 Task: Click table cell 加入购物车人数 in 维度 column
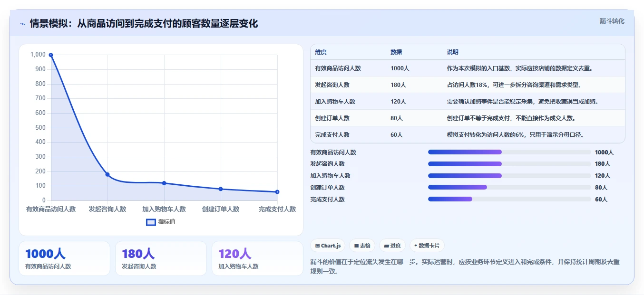click(335, 102)
